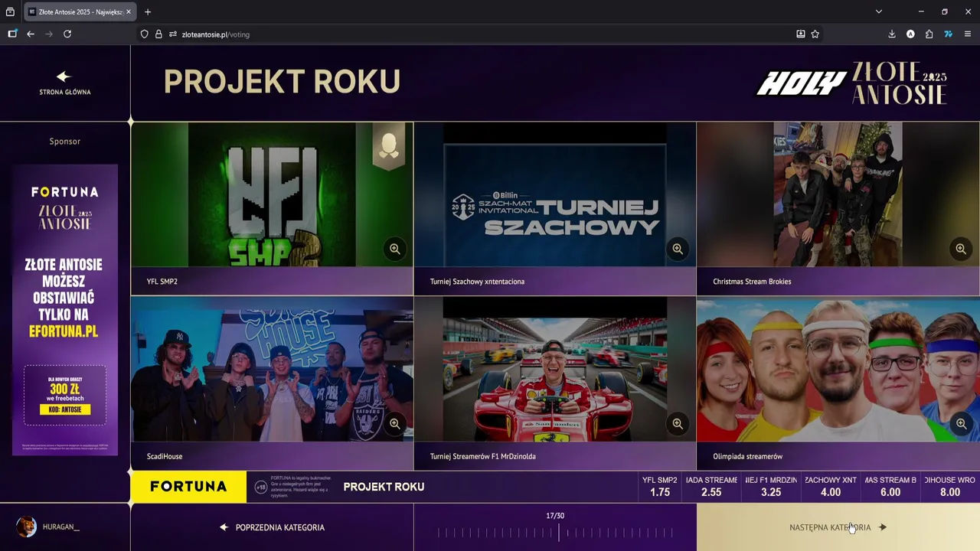Go to Poprzednia Kategoria
This screenshot has width=980, height=551.
(272, 527)
